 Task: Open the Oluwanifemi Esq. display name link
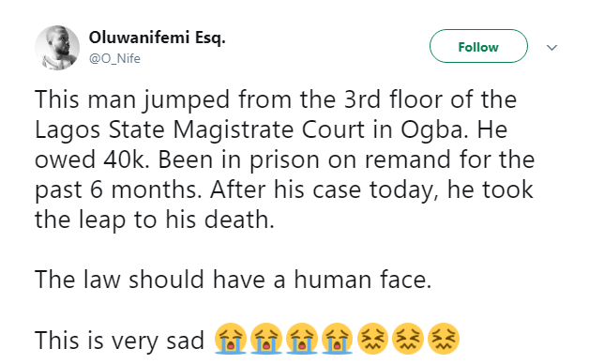pyautogui.click(x=157, y=38)
